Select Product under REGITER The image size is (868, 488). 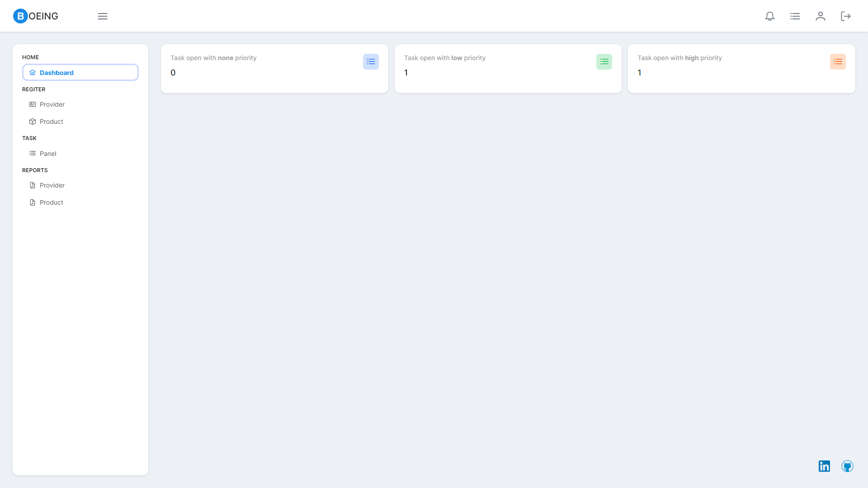51,121
